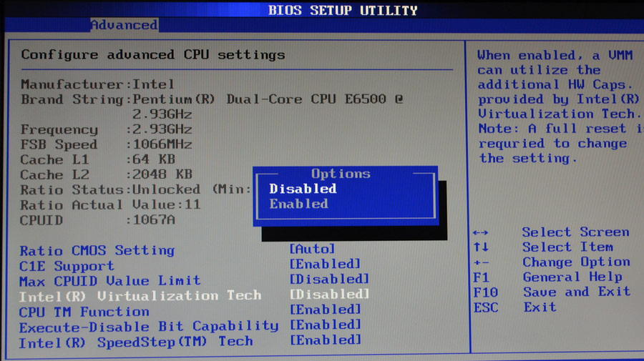Click the Change Option help text

(x=576, y=262)
